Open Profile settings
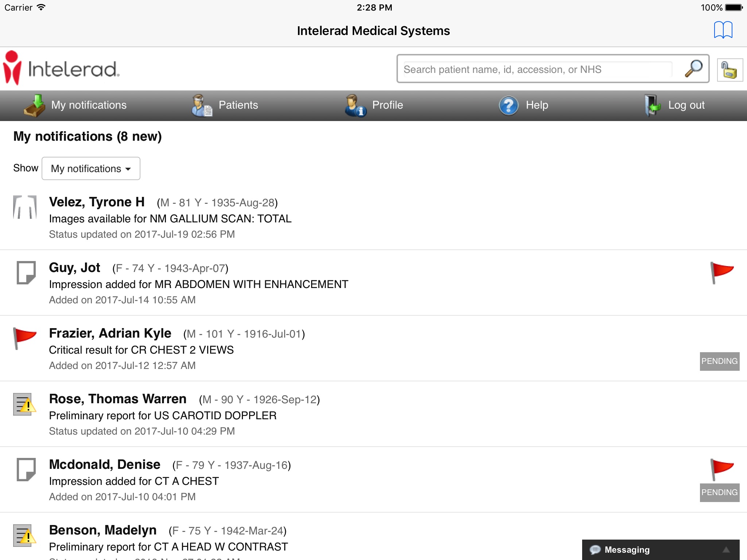 (x=373, y=106)
